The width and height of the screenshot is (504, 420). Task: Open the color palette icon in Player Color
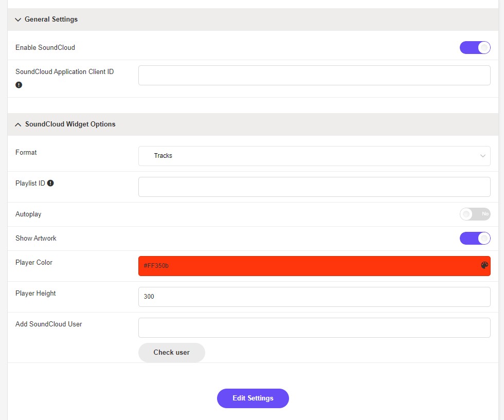tap(484, 265)
